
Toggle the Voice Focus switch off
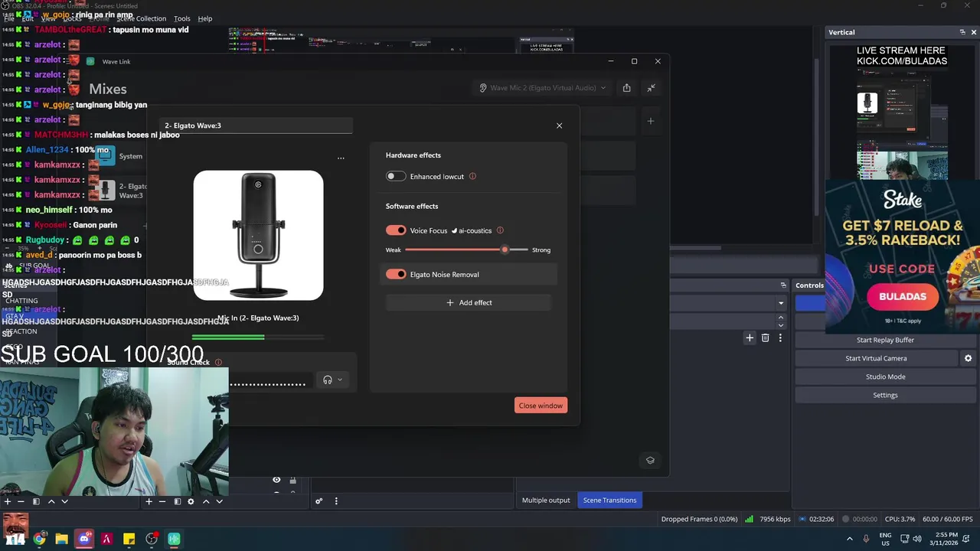[x=396, y=230]
